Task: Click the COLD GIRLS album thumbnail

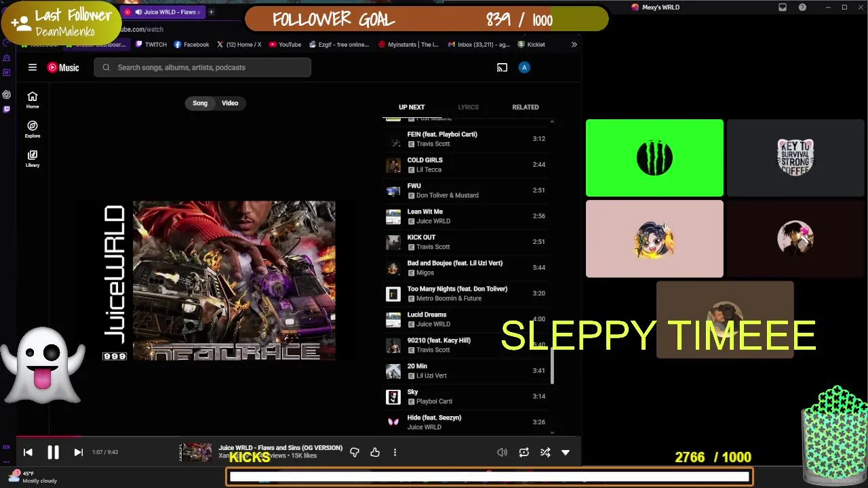Action: tap(393, 165)
